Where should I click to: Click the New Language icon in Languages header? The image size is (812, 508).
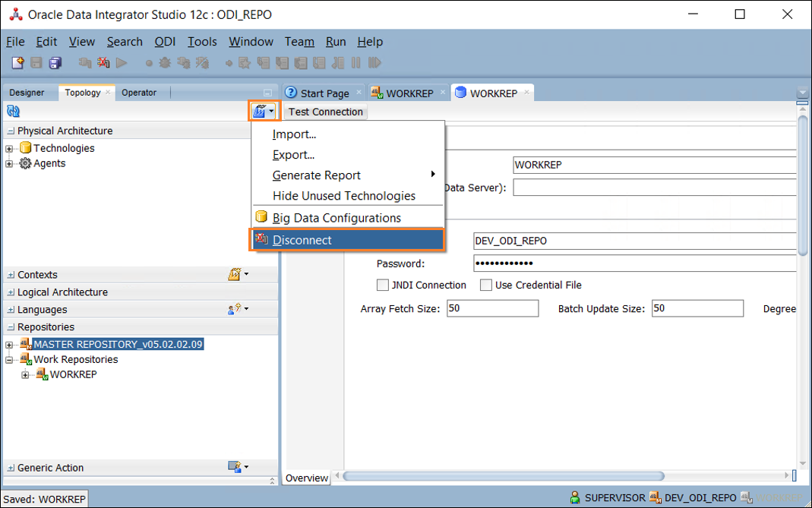(x=236, y=309)
